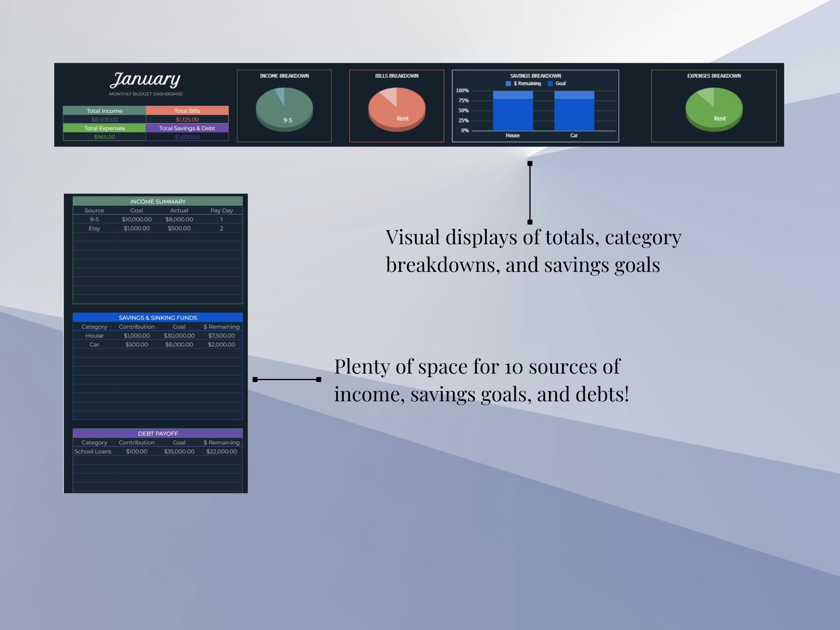Image resolution: width=840 pixels, height=630 pixels.
Task: Select the School Loans category cell
Action: (93, 451)
